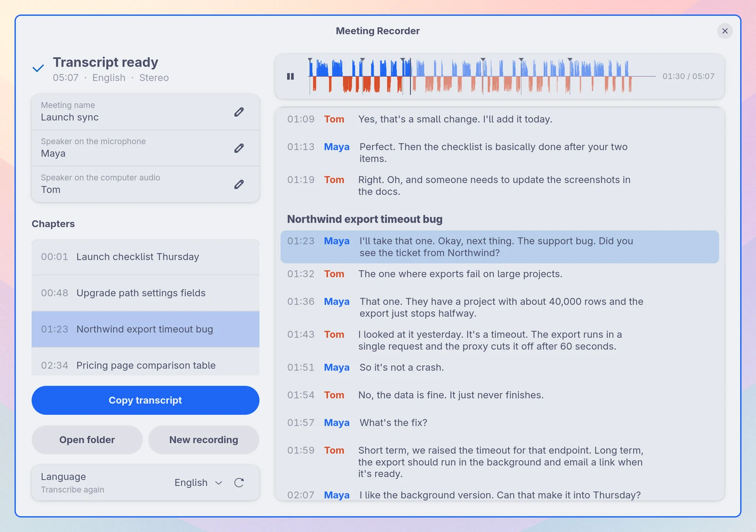
Task: Select chapter Northwind export timeout bug
Action: (x=146, y=329)
